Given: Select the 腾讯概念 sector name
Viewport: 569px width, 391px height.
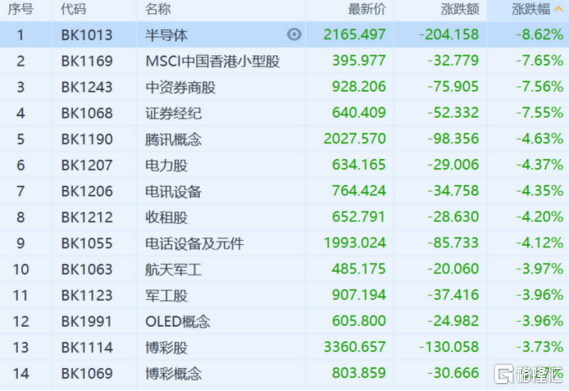Looking at the screenshot, I should [x=173, y=139].
